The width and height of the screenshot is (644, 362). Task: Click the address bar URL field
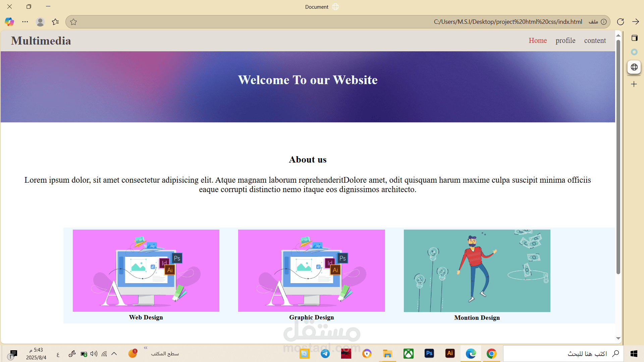click(338, 22)
